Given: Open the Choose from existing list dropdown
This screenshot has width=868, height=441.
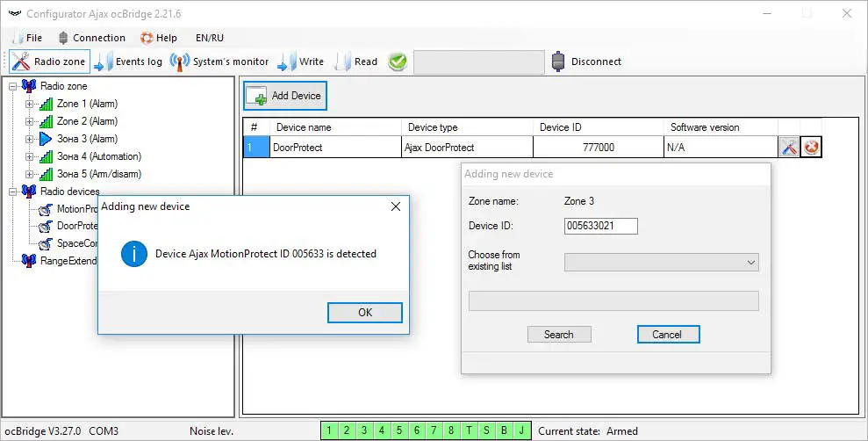Looking at the screenshot, I should pos(662,263).
